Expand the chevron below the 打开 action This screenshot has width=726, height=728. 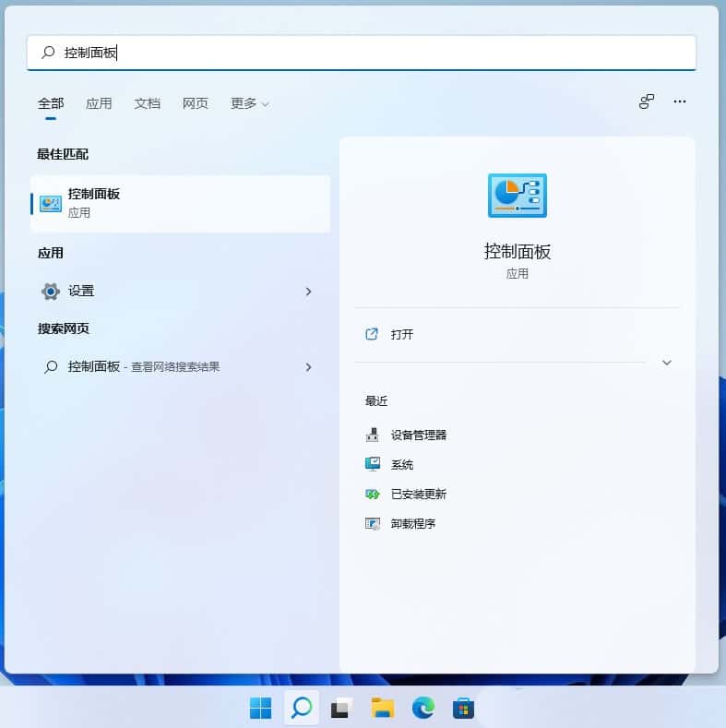667,363
